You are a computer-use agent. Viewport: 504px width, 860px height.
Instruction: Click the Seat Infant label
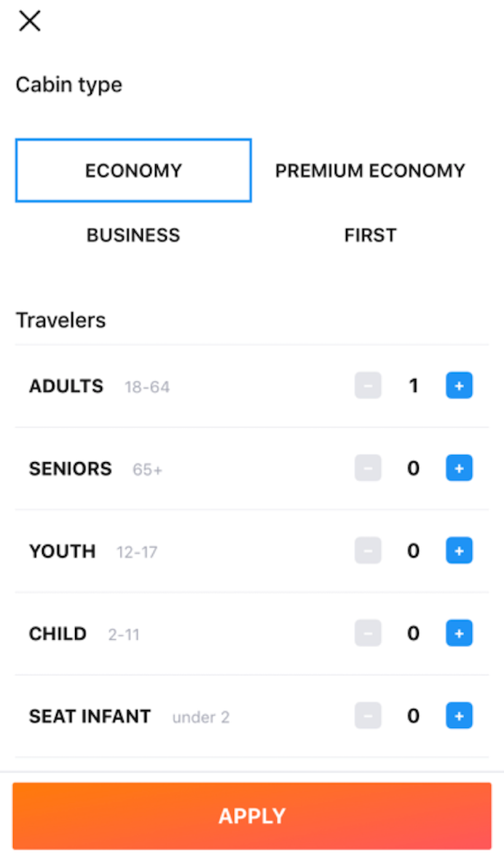point(90,716)
